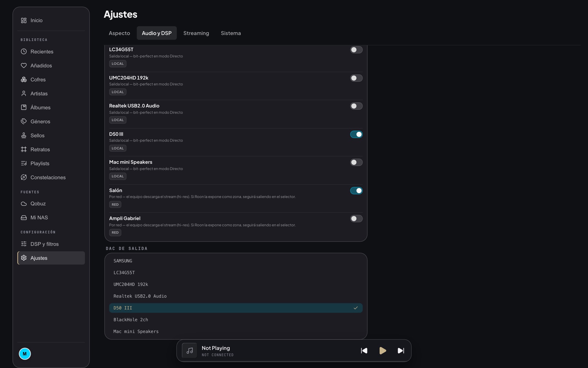Click the LOCAL badge under D50 III
Screen dimensions: 588x368
point(118,148)
